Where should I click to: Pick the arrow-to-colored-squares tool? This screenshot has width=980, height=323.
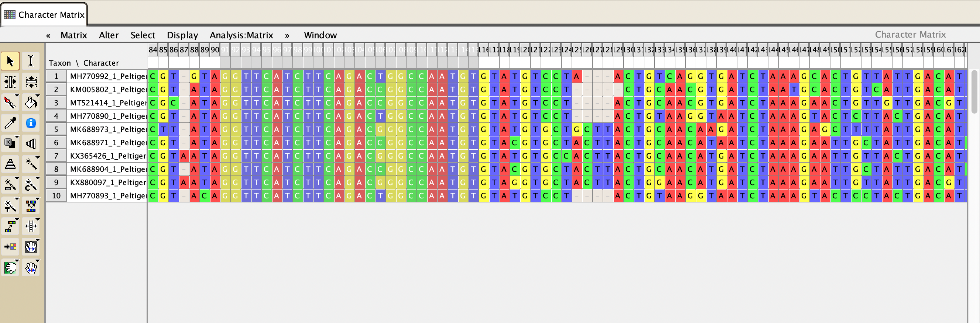tap(10, 247)
